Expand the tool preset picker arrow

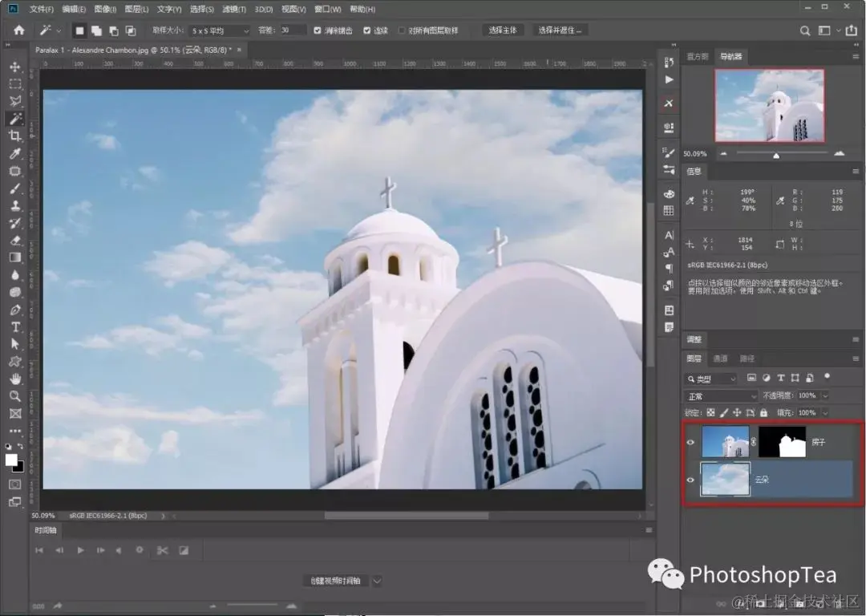59,31
